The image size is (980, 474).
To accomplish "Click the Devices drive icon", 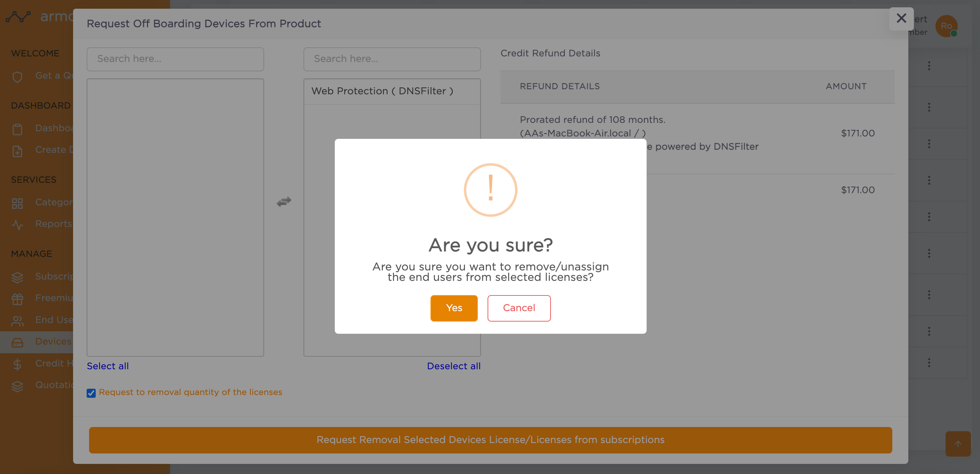I will (x=17, y=342).
